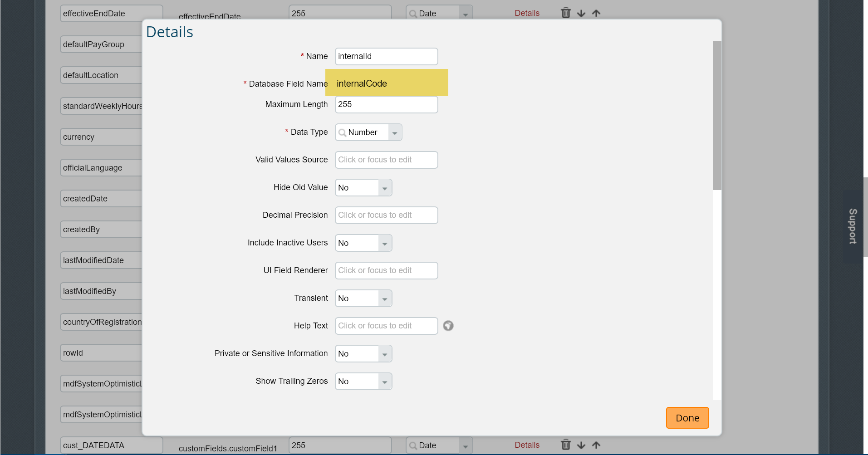
Task: Select the effectiveEndDate name field
Action: coord(112,14)
